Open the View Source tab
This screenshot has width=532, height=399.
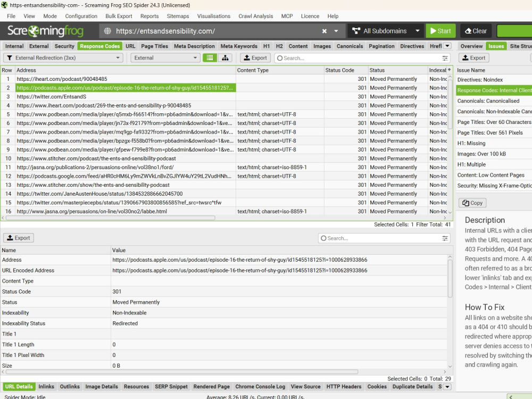coord(305,386)
